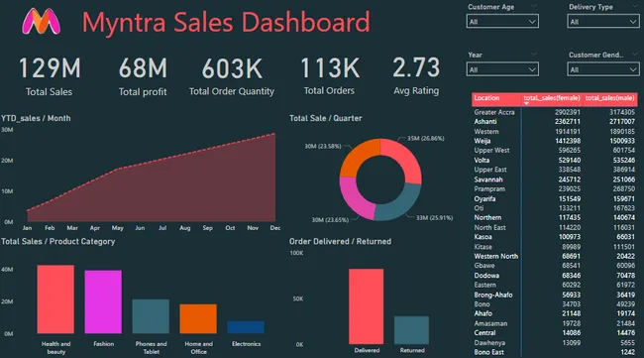Select the 68M Total profit card
This screenshot has width=644, height=358.
143,77
